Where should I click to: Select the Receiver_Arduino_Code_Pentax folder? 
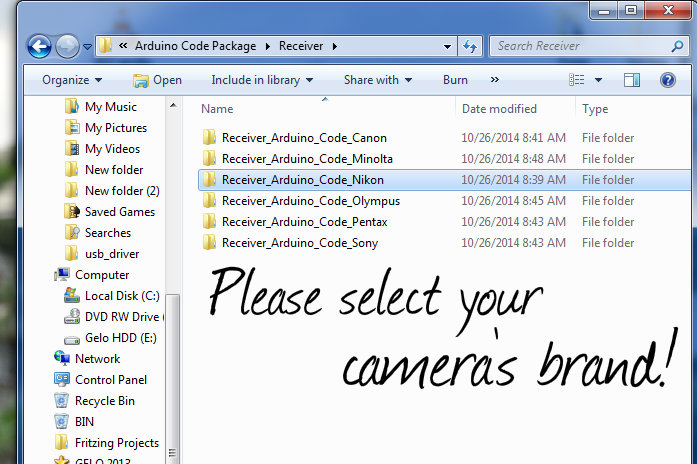click(x=304, y=222)
